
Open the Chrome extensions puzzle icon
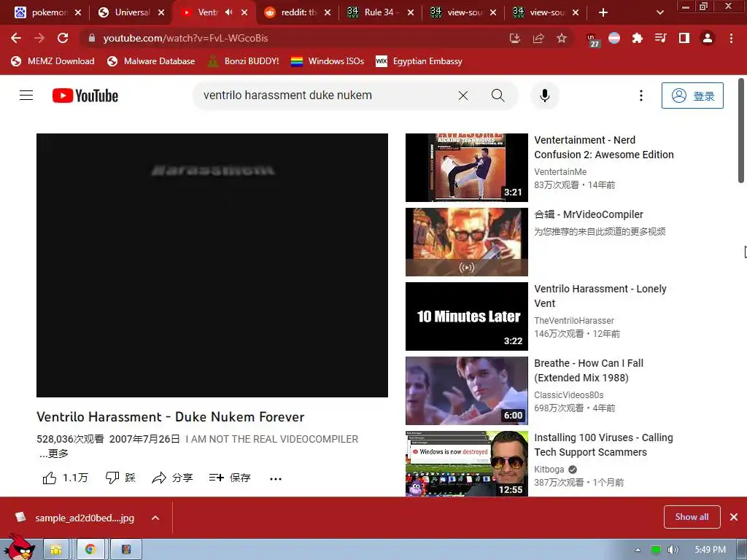click(637, 38)
